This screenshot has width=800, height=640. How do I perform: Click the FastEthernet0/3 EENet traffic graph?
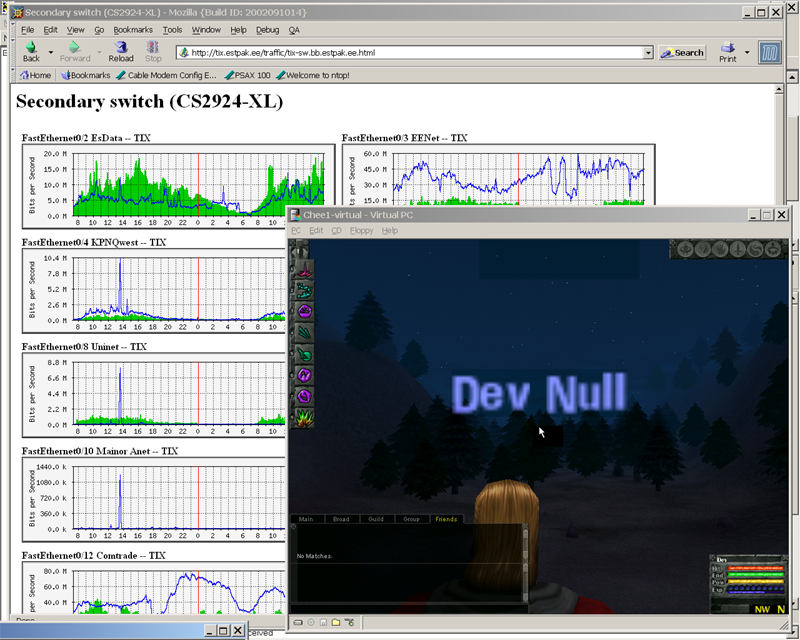coord(498,175)
